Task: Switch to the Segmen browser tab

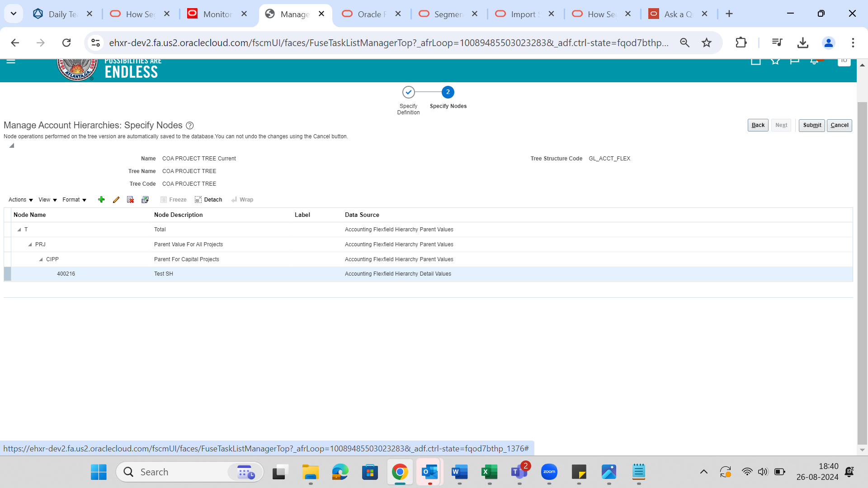Action: click(x=448, y=14)
